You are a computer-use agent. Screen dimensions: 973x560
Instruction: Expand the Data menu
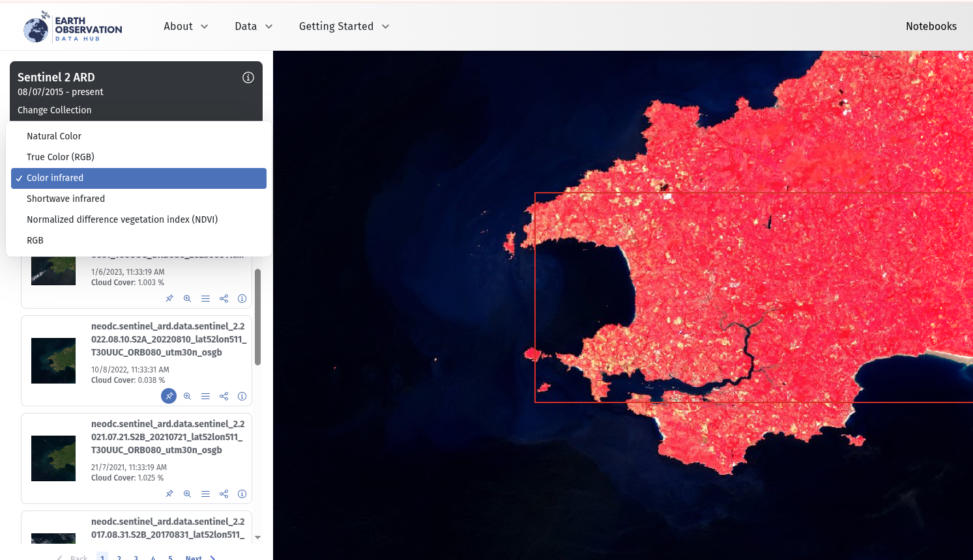(x=254, y=26)
